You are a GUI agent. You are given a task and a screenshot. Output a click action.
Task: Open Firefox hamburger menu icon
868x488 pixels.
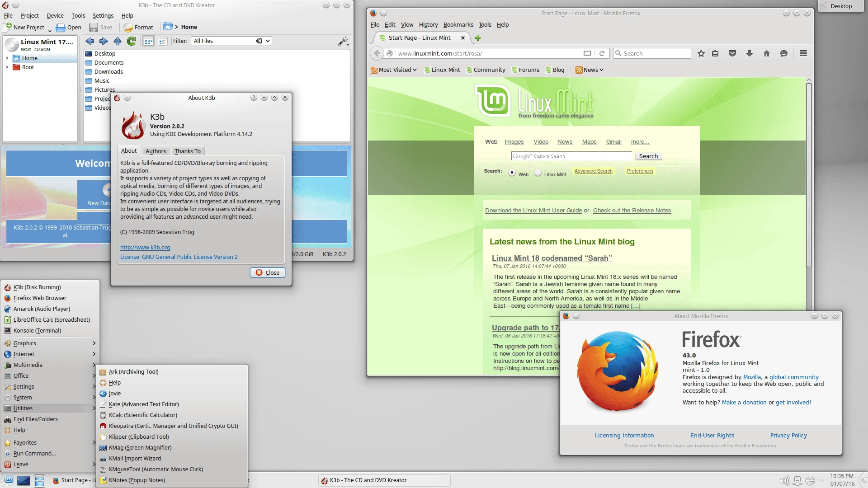point(803,53)
